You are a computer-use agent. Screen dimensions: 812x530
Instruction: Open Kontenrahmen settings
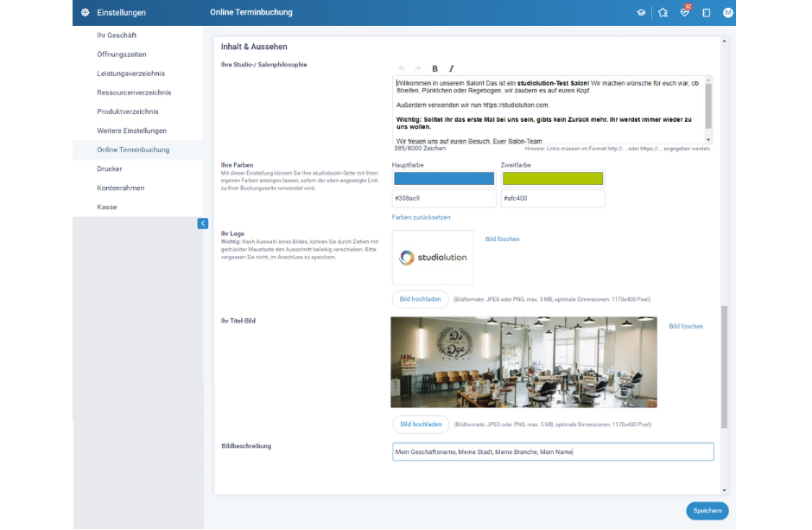point(121,188)
